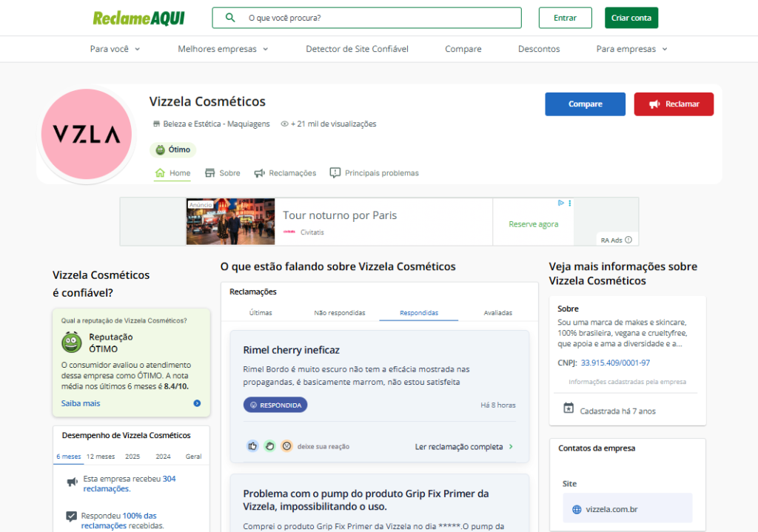This screenshot has width=758, height=532.
Task: Open the vizzela.com.br site link
Action: click(x=611, y=509)
